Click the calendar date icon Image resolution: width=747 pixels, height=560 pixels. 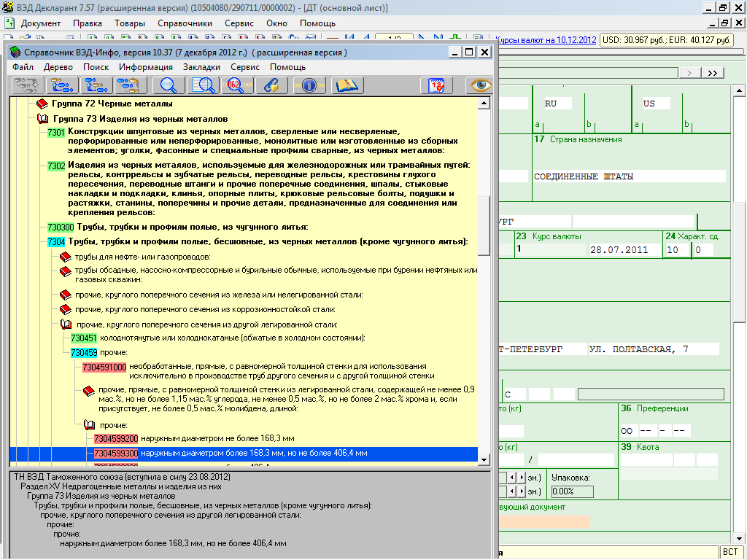[x=436, y=86]
